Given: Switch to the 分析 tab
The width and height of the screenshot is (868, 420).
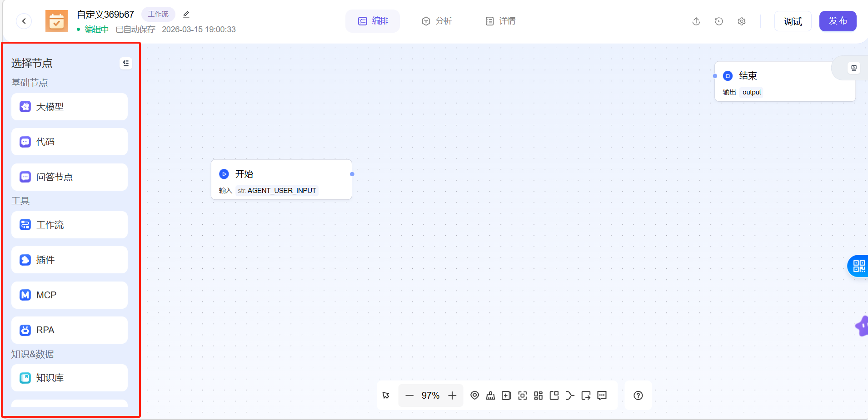Looking at the screenshot, I should click(436, 21).
